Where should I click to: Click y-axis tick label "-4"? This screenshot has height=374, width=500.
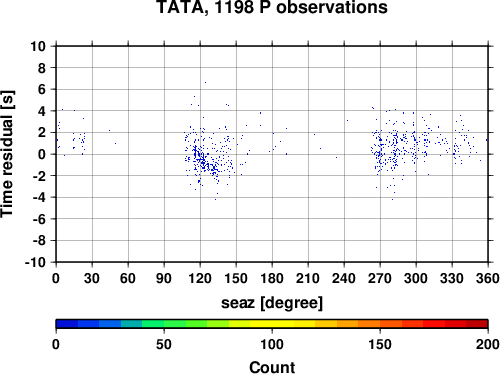coord(39,198)
